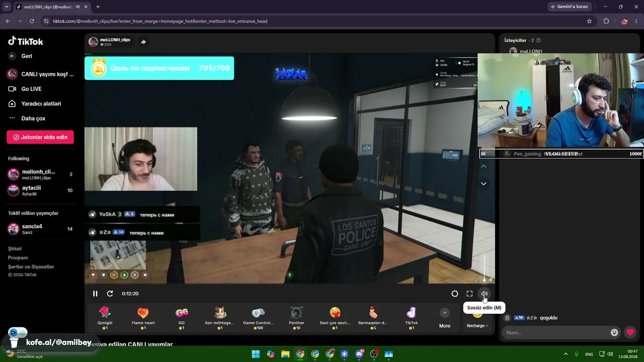Open File Explorer from the taskbar
The width and height of the screenshot is (644, 362).
[285, 354]
